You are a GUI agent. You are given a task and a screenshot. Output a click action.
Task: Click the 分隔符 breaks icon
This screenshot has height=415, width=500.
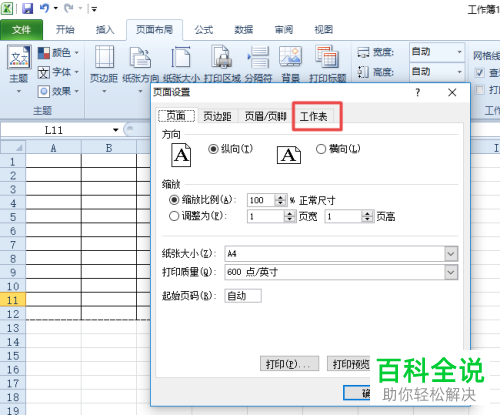pyautogui.click(x=259, y=57)
